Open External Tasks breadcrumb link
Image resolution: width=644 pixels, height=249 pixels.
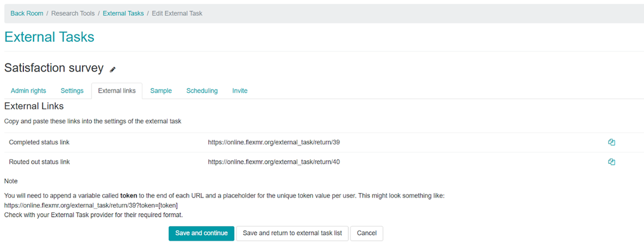point(123,13)
